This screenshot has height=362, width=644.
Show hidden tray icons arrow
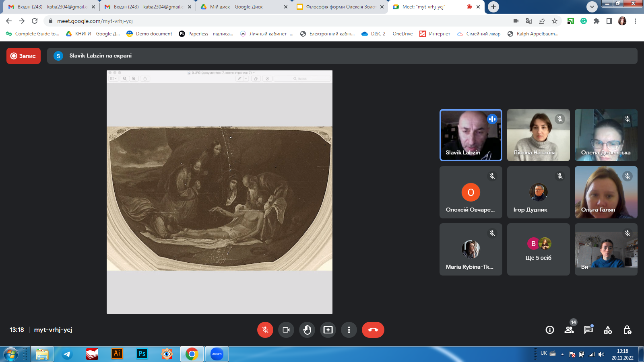coord(562,354)
